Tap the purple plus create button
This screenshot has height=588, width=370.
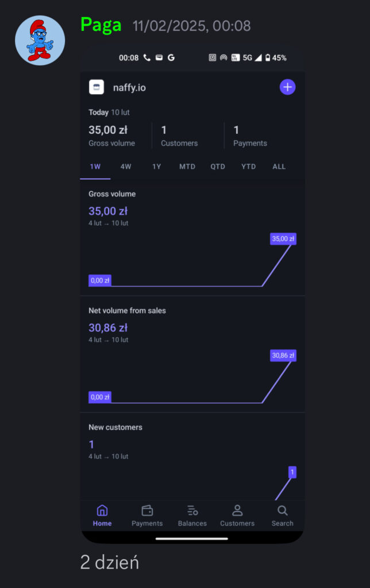click(x=287, y=87)
